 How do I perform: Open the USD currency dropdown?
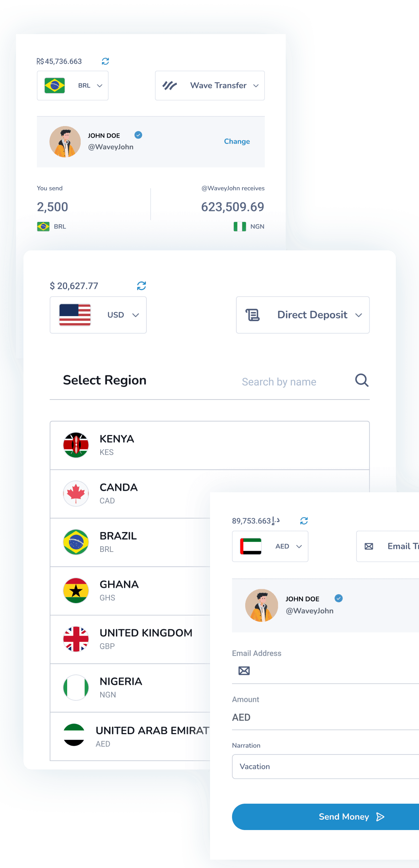point(98,315)
